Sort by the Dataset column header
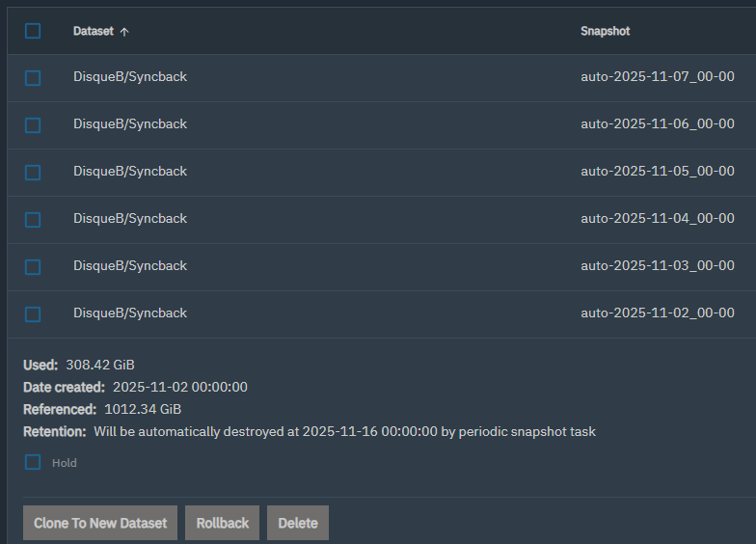The height and width of the screenshot is (544, 756). tap(93, 31)
